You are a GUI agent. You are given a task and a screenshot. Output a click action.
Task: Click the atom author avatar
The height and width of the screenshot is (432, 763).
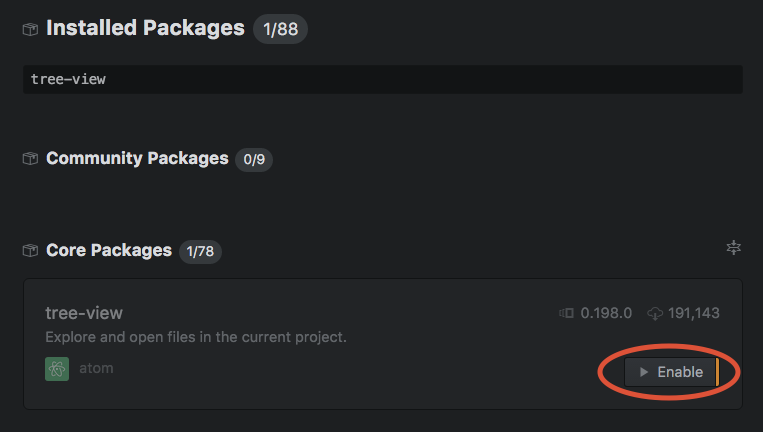point(57,369)
